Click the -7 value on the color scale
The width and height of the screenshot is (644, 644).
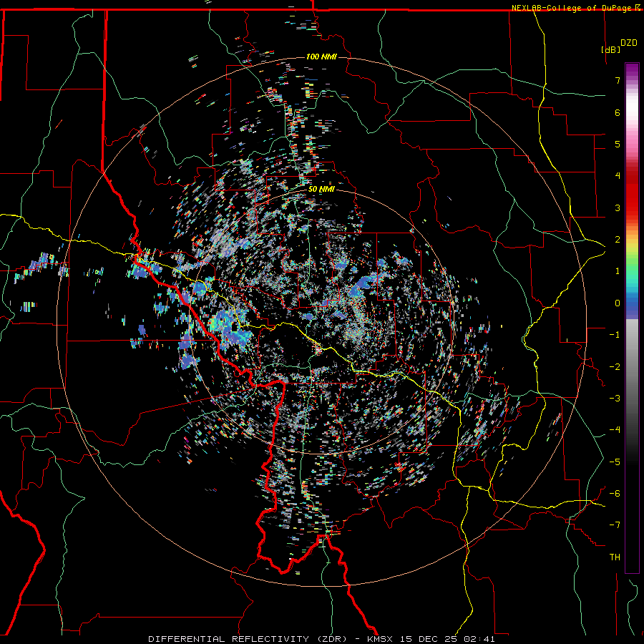(615, 525)
